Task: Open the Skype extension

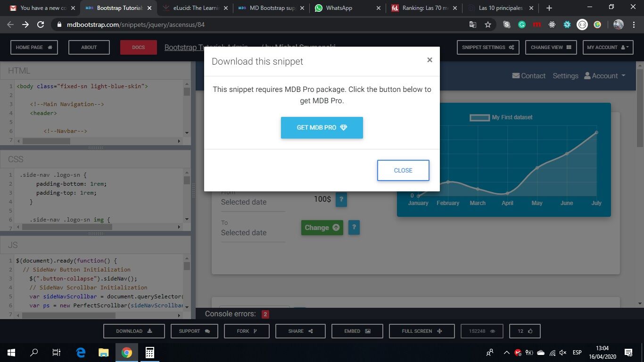Action: [x=507, y=25]
